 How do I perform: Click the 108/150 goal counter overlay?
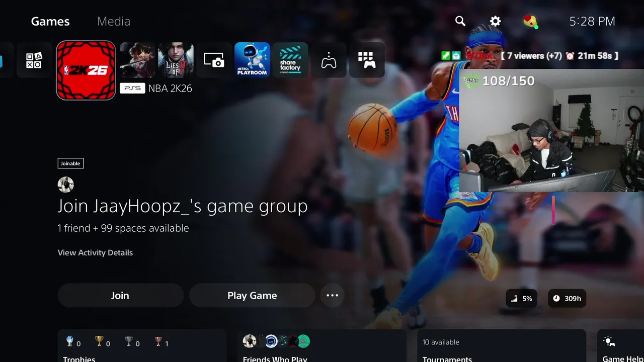coord(508,81)
